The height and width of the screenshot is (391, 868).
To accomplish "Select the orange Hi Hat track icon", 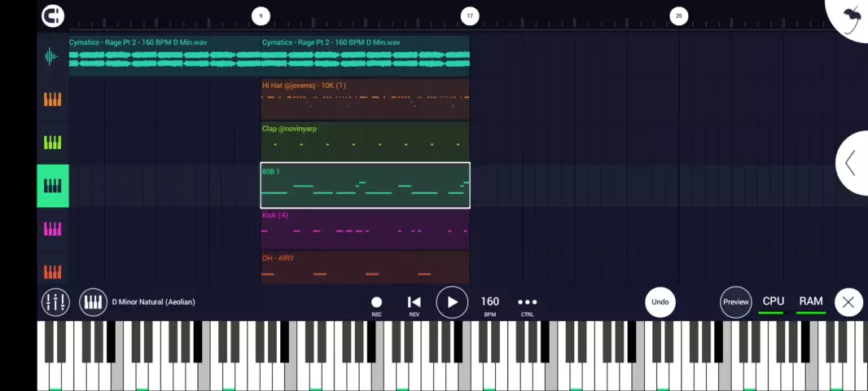I will click(x=52, y=99).
